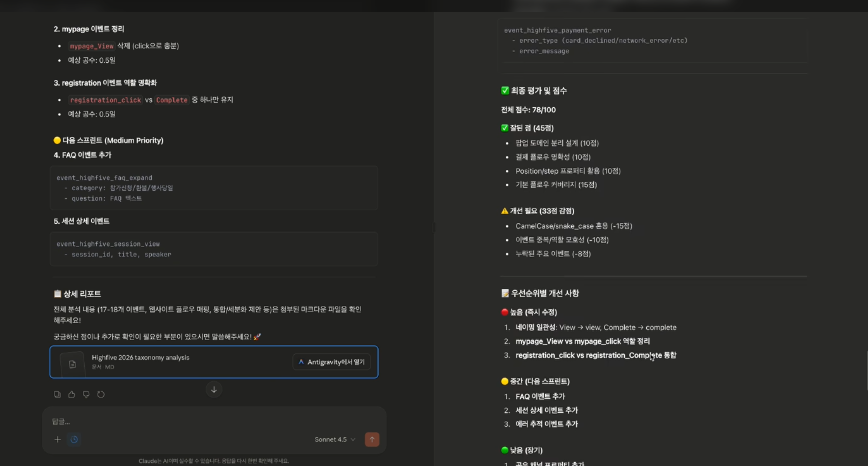Give the response a thumbs up
The image size is (868, 466).
coord(71,394)
